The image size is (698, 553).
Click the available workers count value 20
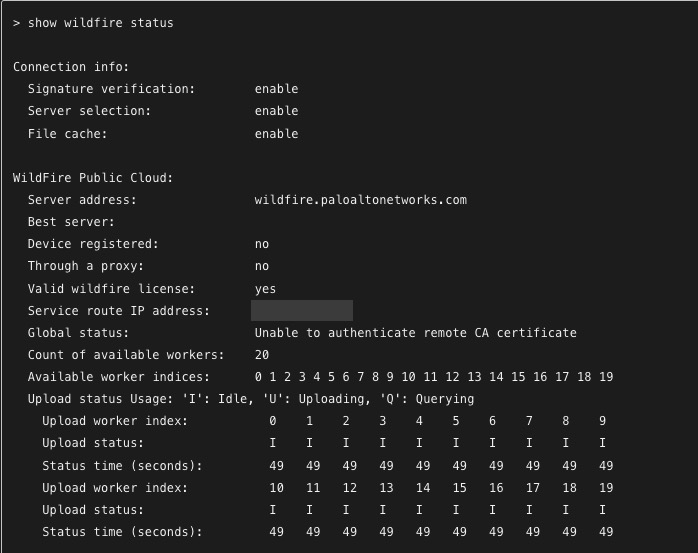(262, 355)
